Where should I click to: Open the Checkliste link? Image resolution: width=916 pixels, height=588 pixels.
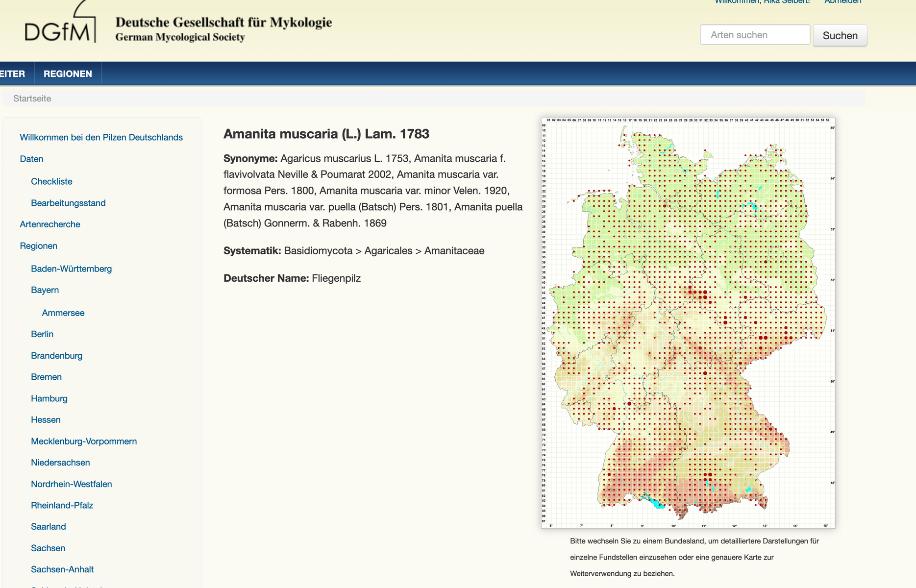[51, 181]
